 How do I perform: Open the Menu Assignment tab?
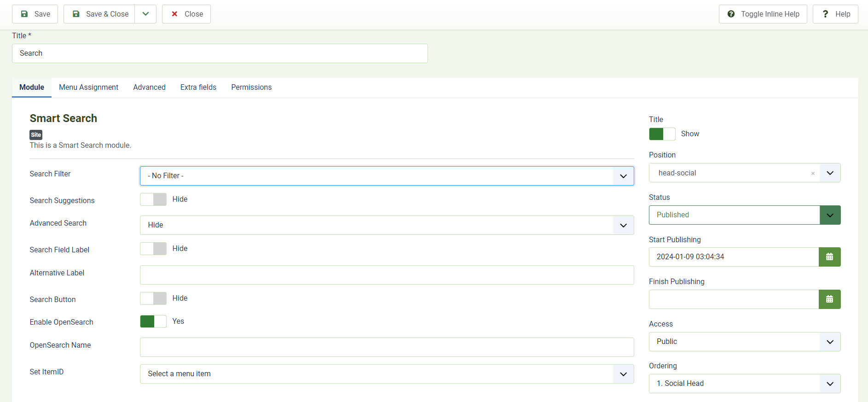[x=89, y=87]
